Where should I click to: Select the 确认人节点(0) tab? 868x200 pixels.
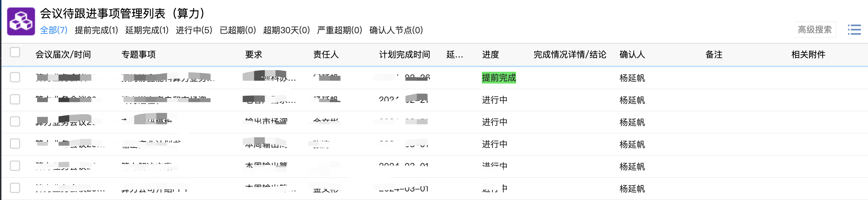pos(396,30)
